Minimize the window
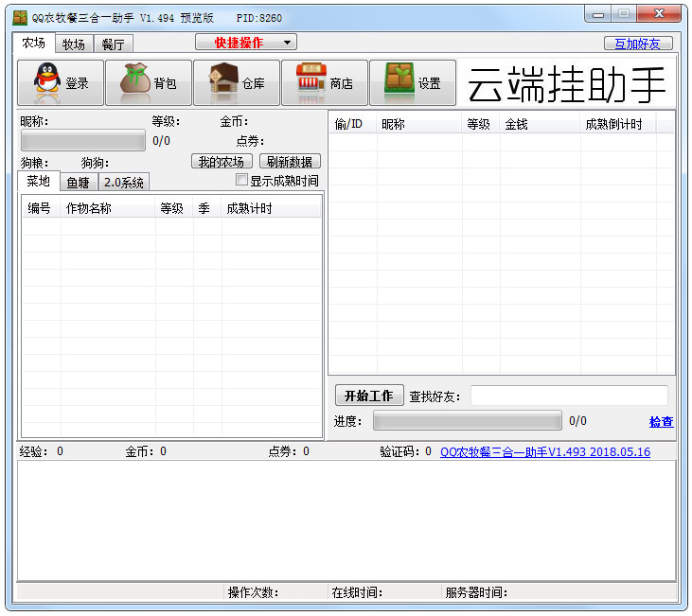Image resolution: width=692 pixels, height=616 pixels. (x=598, y=14)
